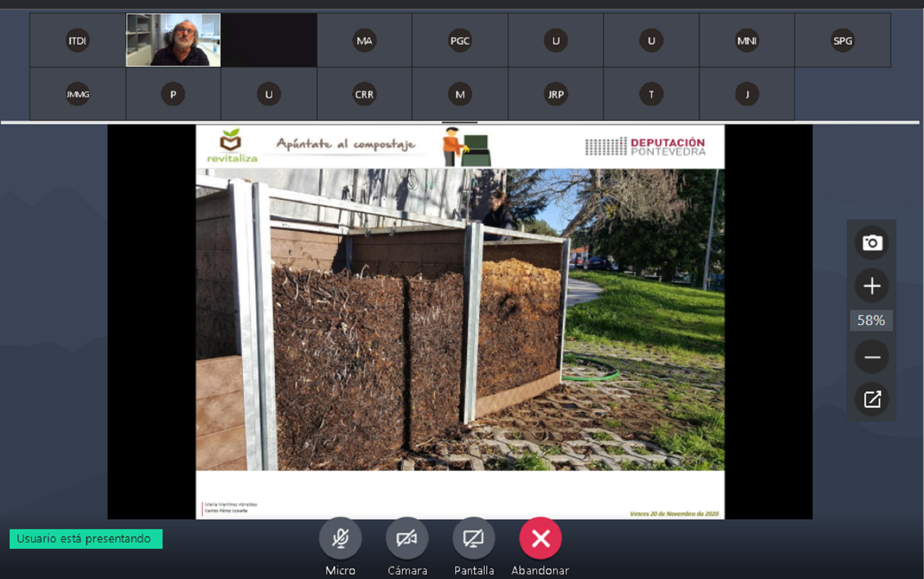Viewport: 924px width, 579px height.
Task: Toggle the Pantalla screen share button
Action: [x=474, y=538]
